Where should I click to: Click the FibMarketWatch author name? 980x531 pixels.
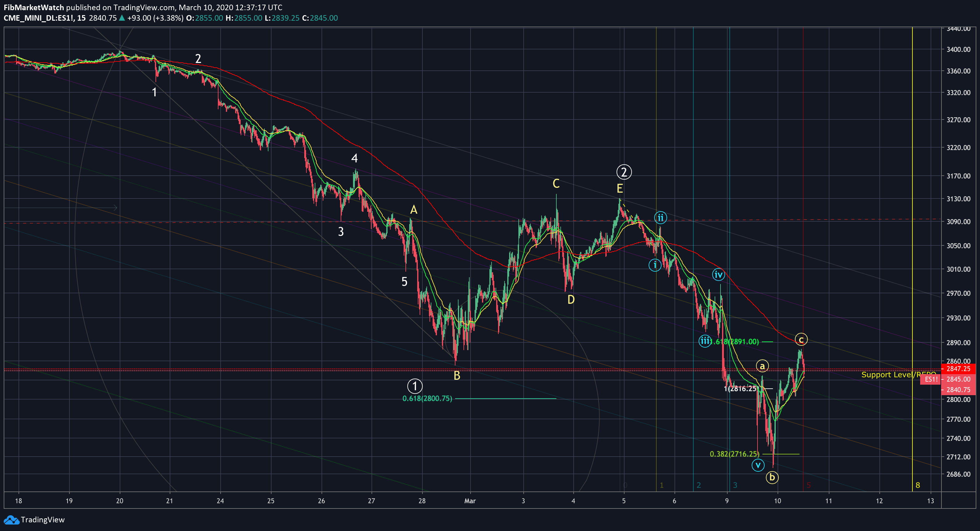[x=34, y=7]
